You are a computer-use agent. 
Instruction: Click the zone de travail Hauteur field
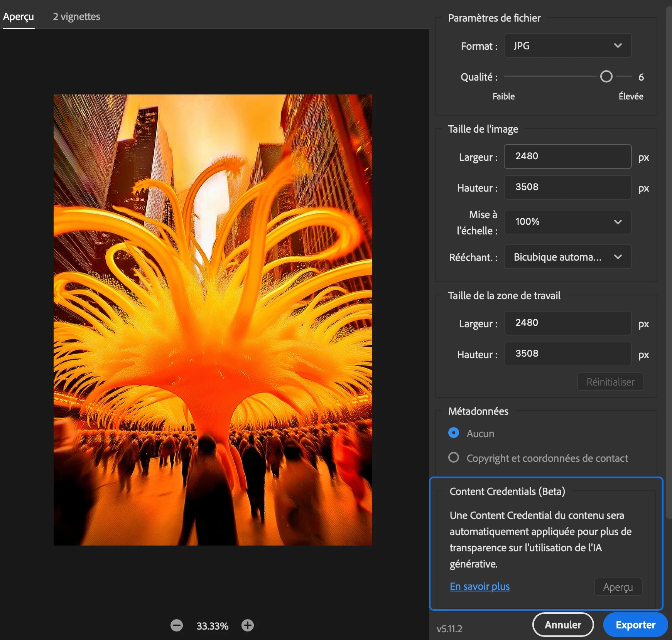click(567, 354)
